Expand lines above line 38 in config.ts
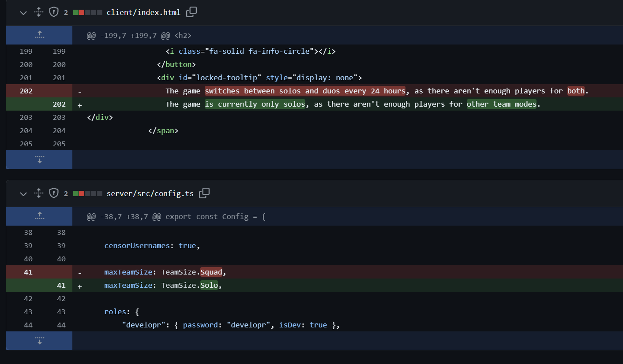Screen dimensions: 623x364 (39, 216)
